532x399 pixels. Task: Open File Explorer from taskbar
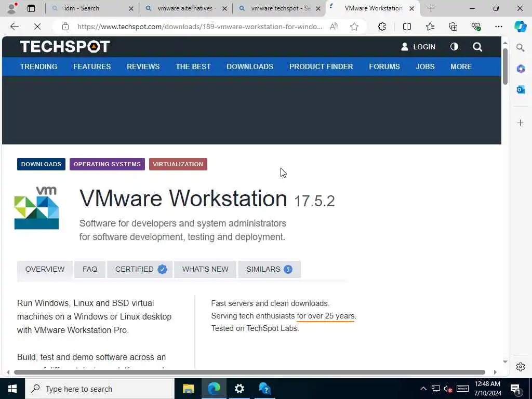coord(188,389)
